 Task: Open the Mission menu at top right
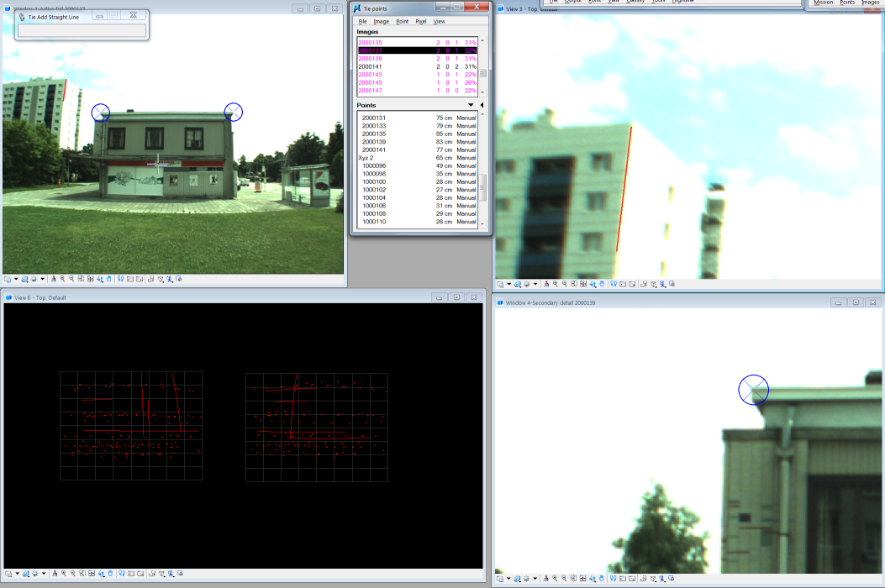click(821, 3)
